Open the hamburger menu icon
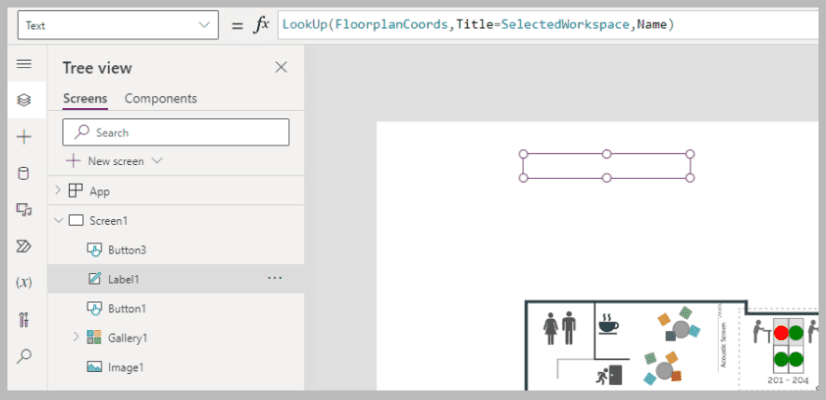 point(24,64)
